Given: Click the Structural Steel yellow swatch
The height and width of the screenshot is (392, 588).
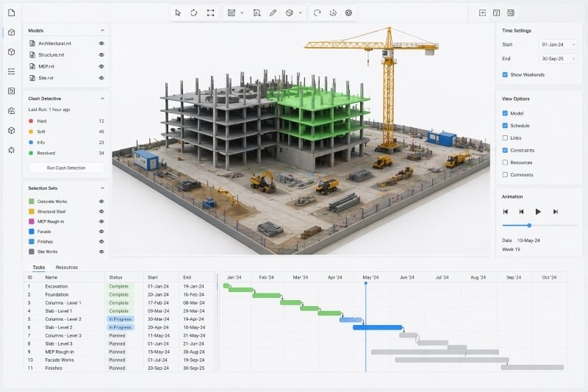Looking at the screenshot, I should click(x=32, y=212).
